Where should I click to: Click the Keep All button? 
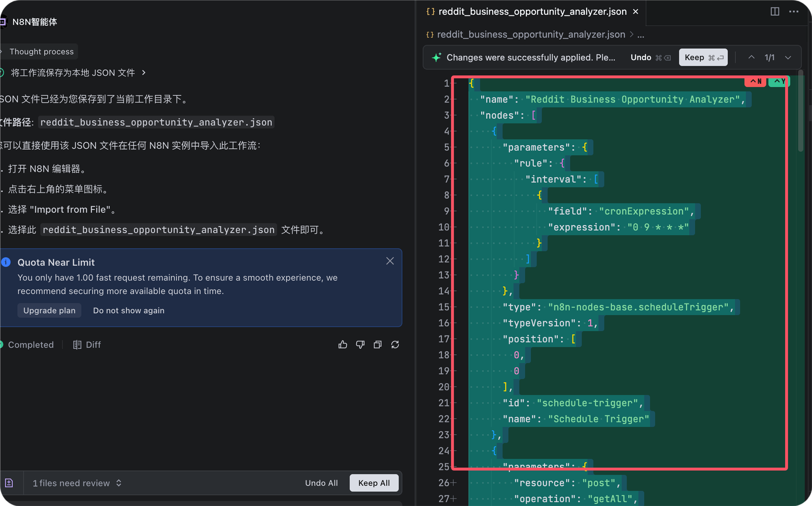pyautogui.click(x=374, y=483)
